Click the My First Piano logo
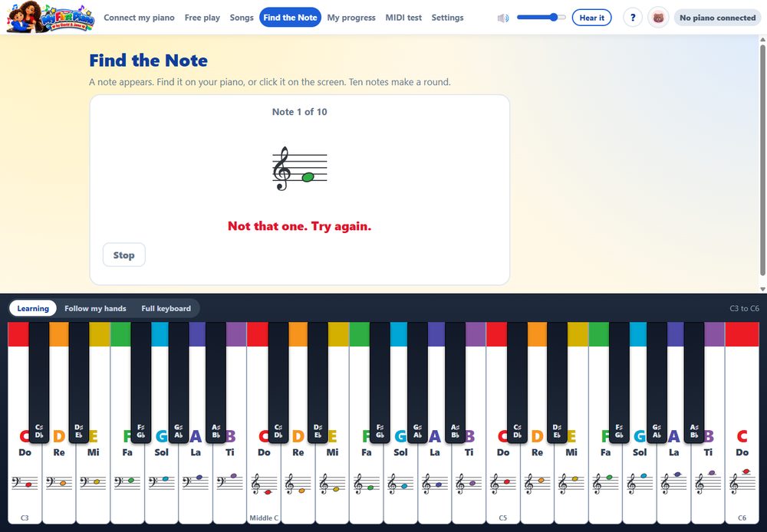767x532 pixels. click(x=50, y=17)
